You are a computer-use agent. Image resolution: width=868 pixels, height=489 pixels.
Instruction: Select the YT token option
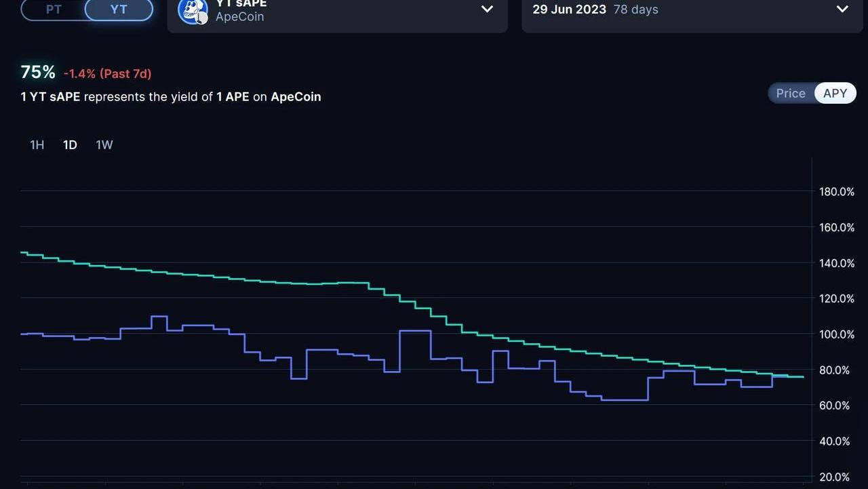point(119,9)
